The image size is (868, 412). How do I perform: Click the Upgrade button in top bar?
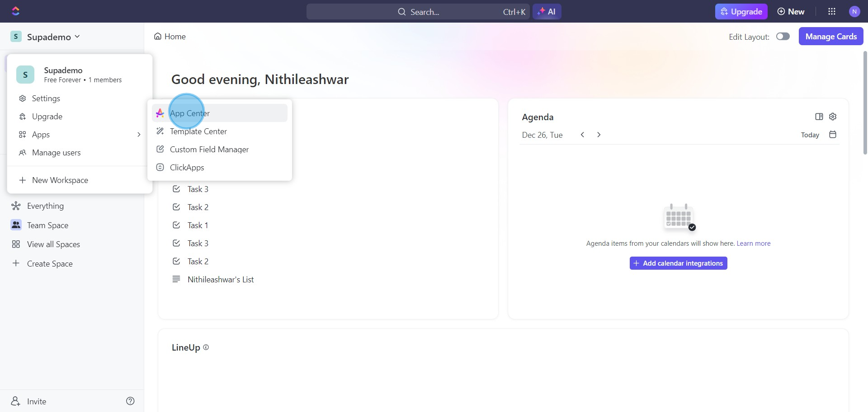741,12
